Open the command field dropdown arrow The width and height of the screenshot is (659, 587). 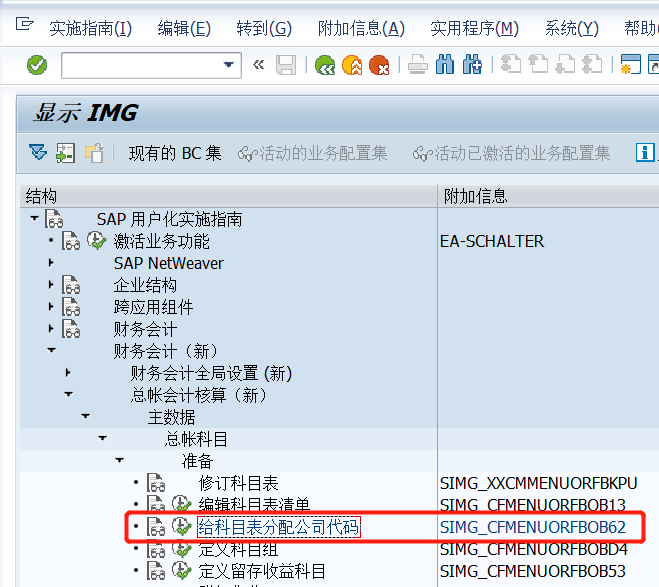[x=229, y=65]
